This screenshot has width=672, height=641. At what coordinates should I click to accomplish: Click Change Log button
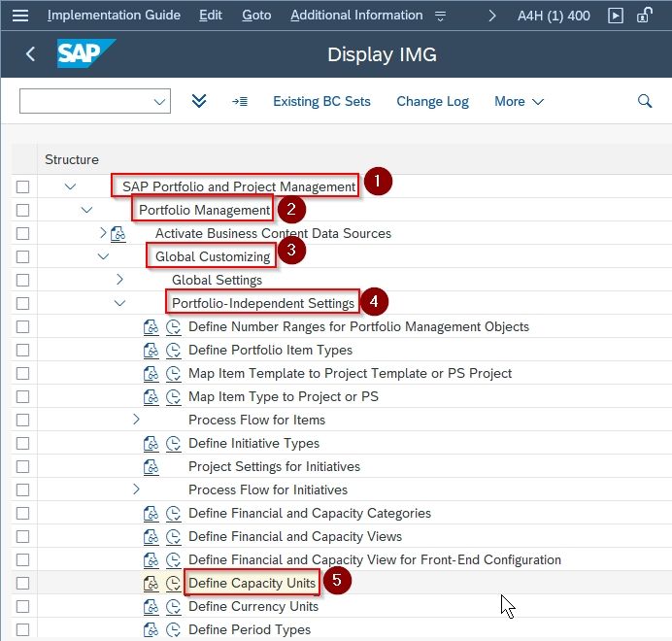click(432, 102)
